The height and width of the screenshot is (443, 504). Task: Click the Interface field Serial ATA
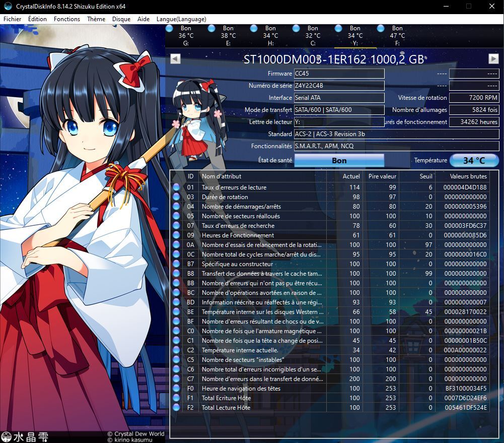(x=339, y=97)
